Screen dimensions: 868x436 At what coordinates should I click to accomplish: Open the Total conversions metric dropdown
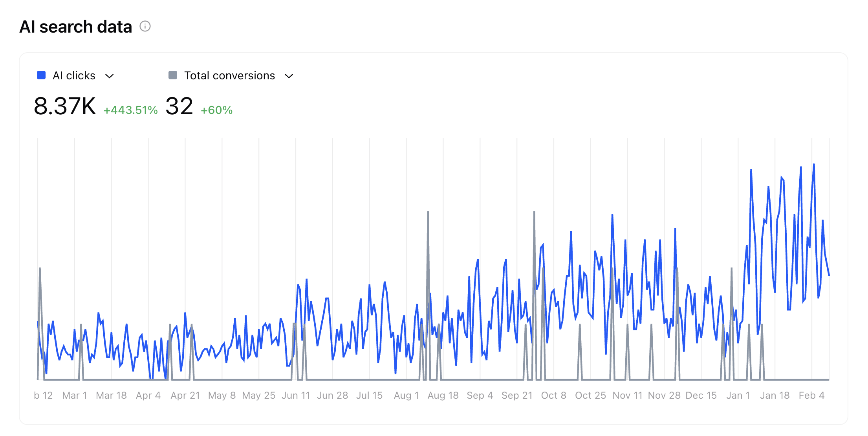click(289, 75)
